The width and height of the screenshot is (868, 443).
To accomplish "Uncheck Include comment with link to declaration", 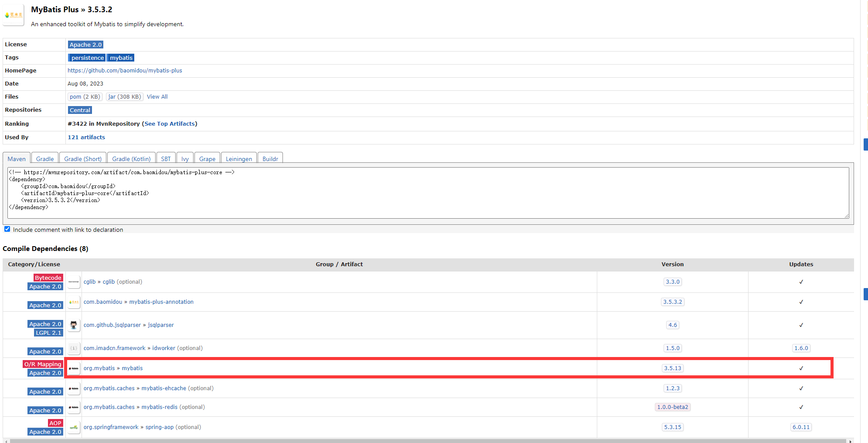I will click(7, 229).
